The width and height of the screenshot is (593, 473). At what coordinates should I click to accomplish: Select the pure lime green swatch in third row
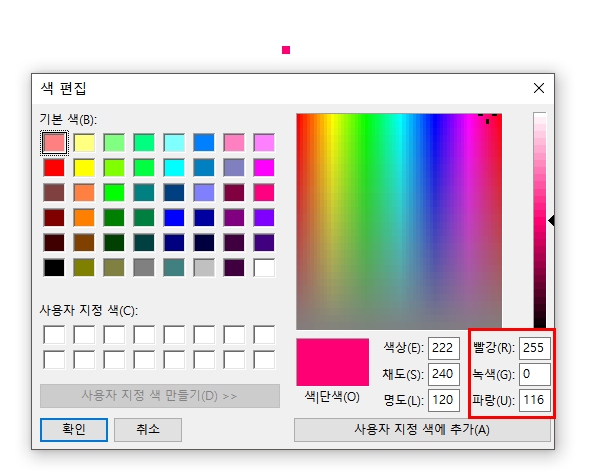click(114, 193)
